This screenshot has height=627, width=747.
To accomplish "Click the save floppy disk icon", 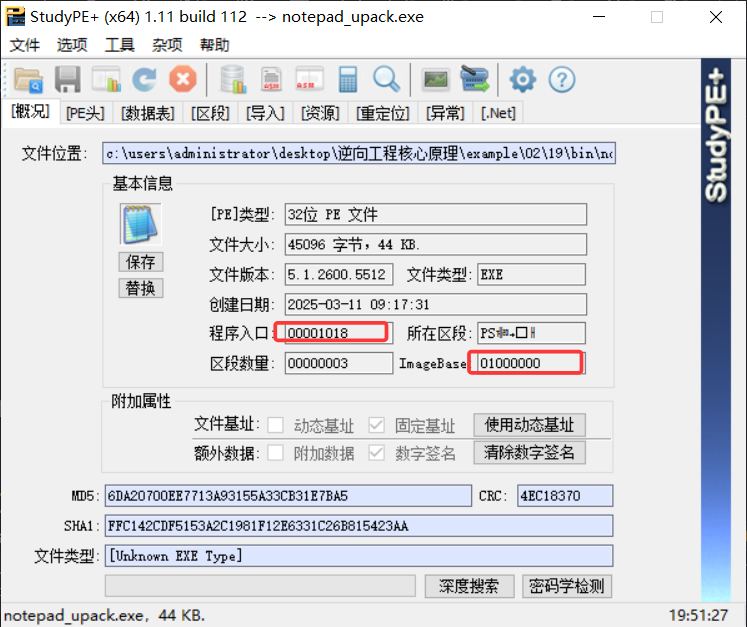I will coord(67,80).
